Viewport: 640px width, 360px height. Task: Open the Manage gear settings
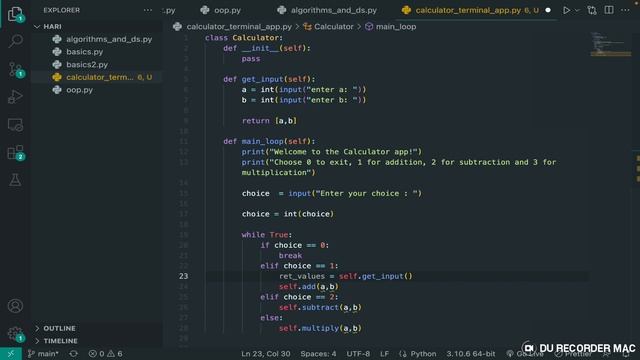click(x=15, y=333)
